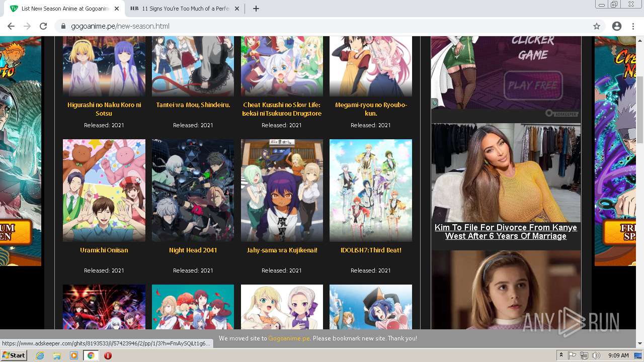Click the Uramichi Oniisan poster thumbnail

(x=104, y=191)
